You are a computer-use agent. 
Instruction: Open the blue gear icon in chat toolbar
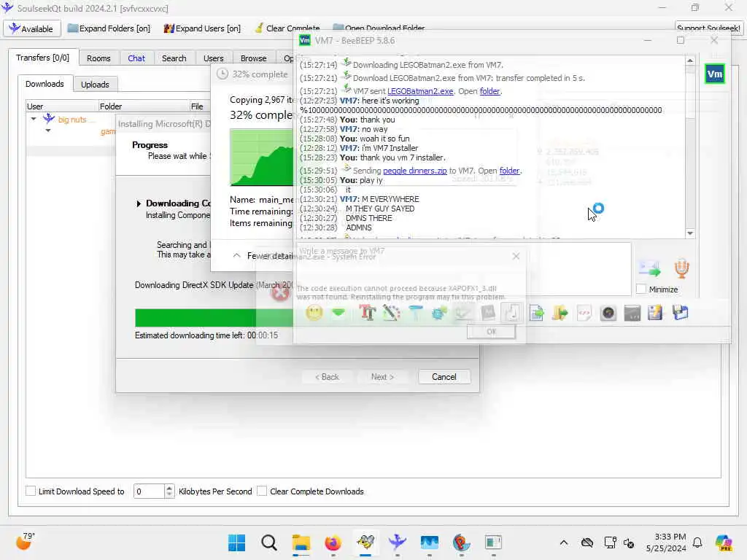pyautogui.click(x=439, y=313)
